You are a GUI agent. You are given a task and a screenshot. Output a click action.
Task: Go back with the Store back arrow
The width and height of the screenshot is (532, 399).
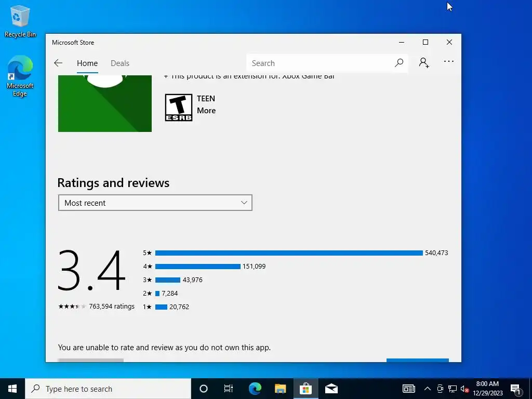coord(58,63)
